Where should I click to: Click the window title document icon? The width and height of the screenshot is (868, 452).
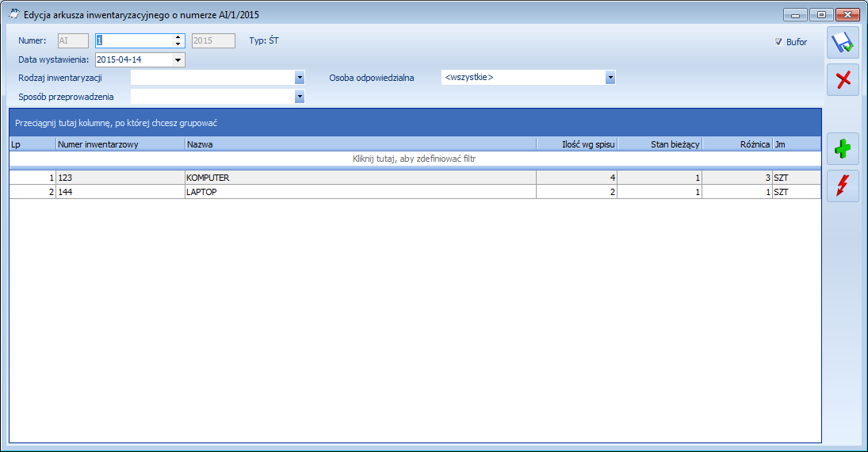click(13, 14)
